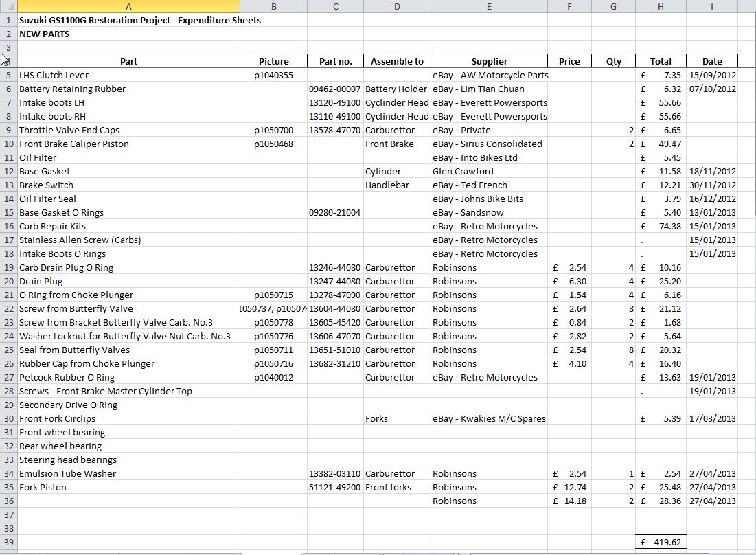Select eBay - Kwakies M/C Spares cell
Image resolution: width=756 pixels, height=555 pixels.
pyautogui.click(x=489, y=418)
